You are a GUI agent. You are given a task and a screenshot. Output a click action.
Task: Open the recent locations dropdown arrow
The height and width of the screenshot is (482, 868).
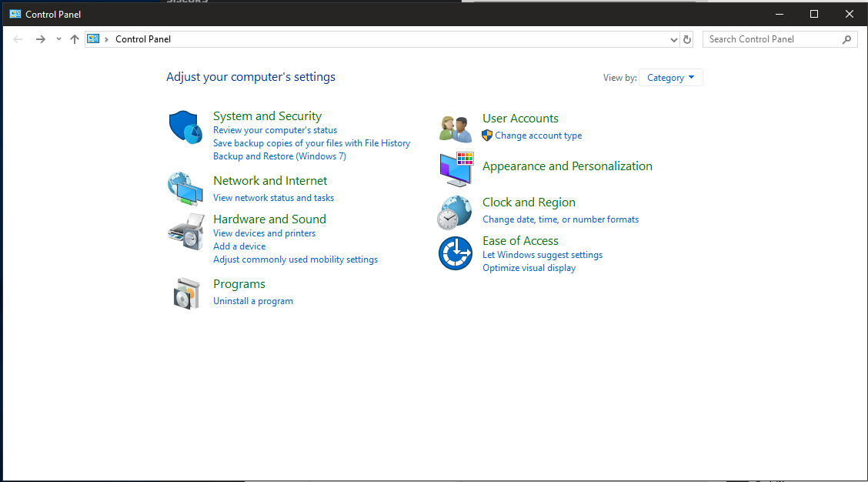click(x=58, y=39)
